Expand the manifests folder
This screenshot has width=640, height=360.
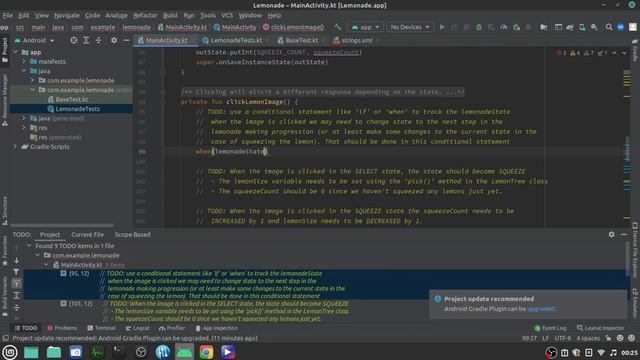(x=24, y=61)
